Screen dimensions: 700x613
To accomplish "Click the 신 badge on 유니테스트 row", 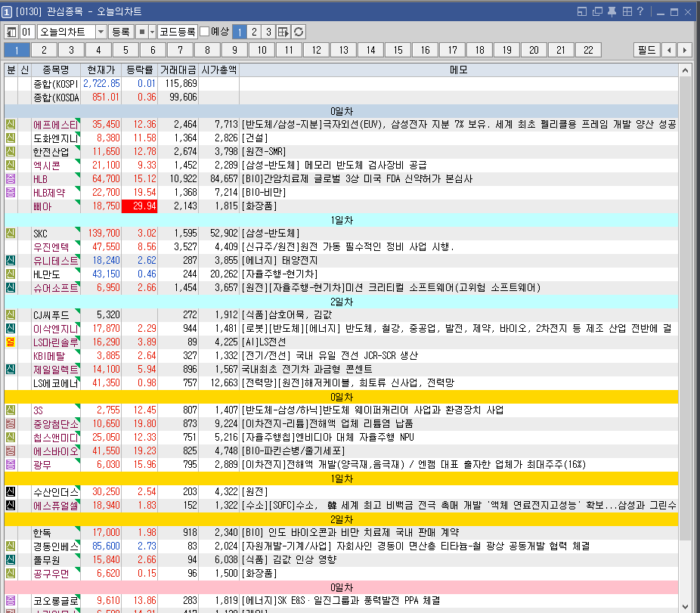I will [11, 260].
